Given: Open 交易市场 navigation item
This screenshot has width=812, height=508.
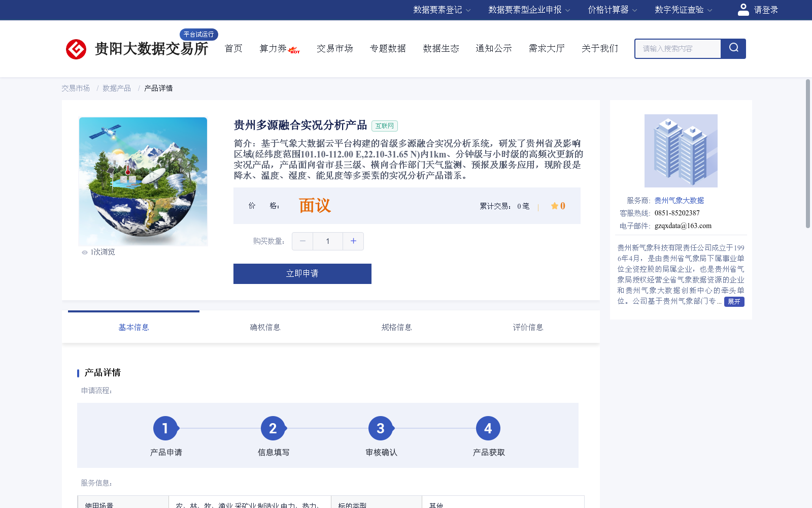Looking at the screenshot, I should [335, 49].
